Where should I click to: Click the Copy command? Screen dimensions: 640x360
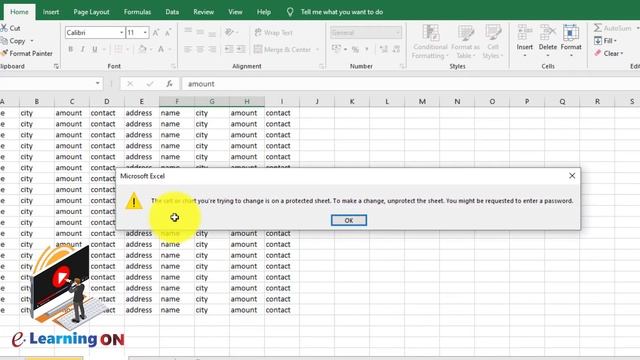coord(13,41)
